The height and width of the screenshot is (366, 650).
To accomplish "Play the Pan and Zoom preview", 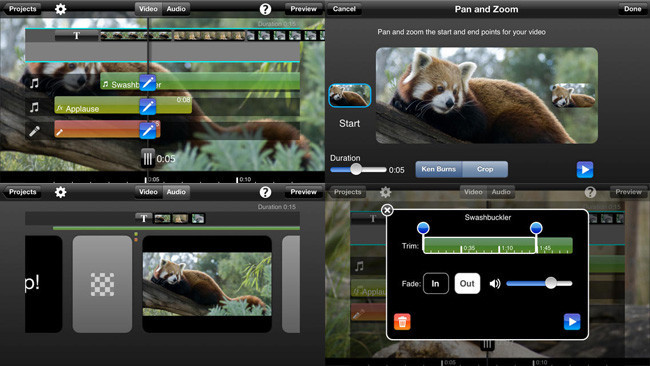I will click(585, 170).
